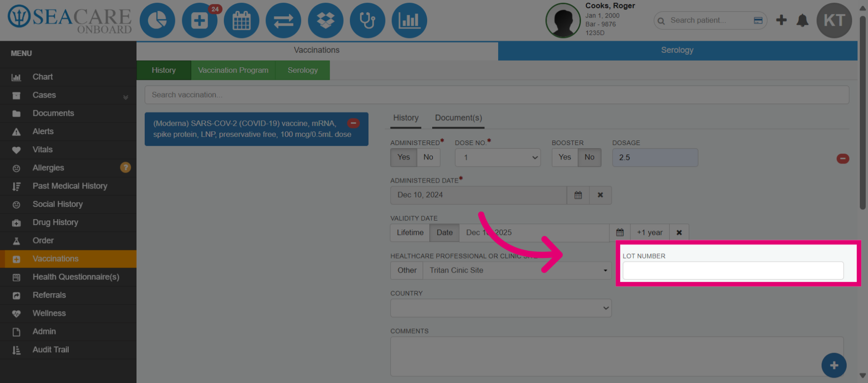Click Roger Cooks patient photo

[563, 20]
